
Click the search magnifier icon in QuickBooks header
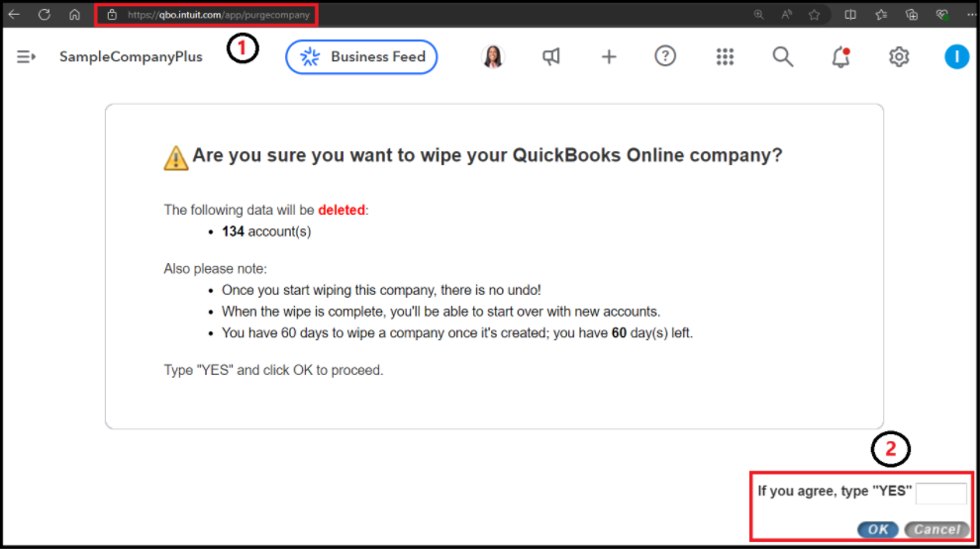coord(782,56)
